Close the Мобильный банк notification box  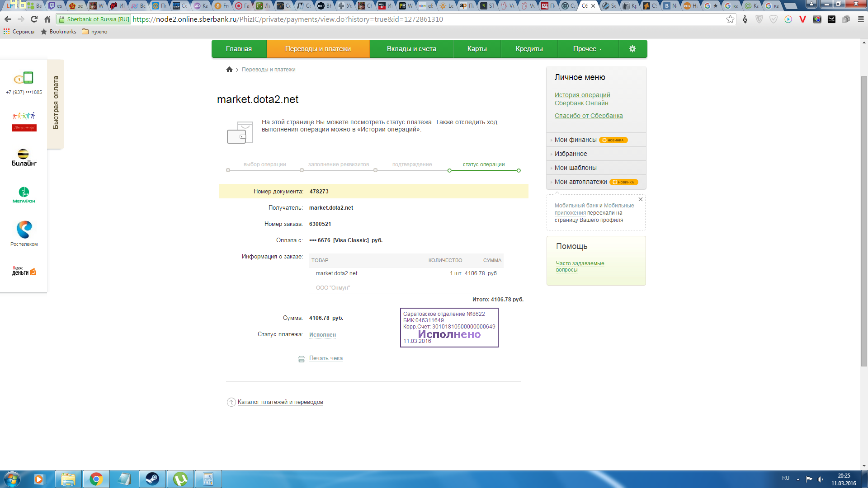640,199
